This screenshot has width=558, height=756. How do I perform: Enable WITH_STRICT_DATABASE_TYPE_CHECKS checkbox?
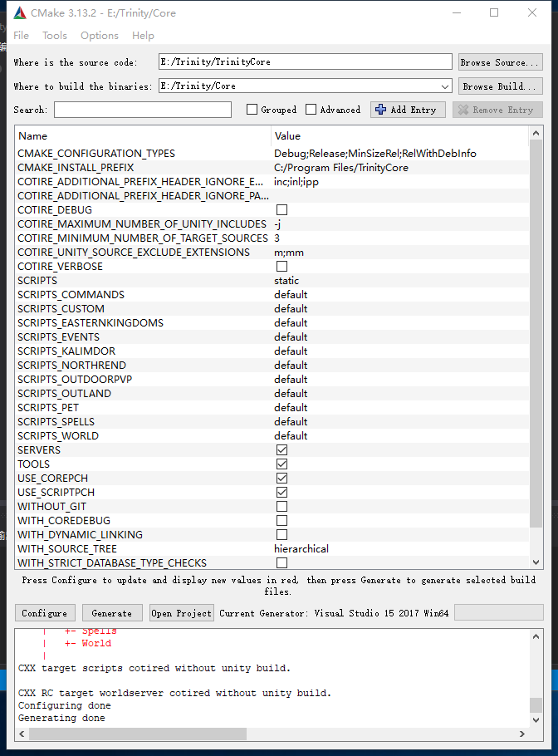pos(281,562)
